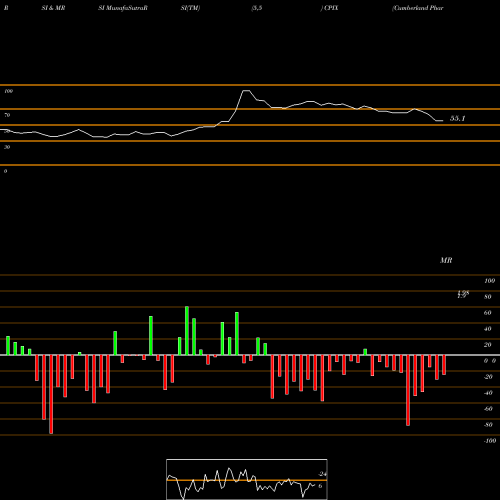Click the tallest green histogram bar
This screenshot has height=500, width=500.
tap(187, 331)
